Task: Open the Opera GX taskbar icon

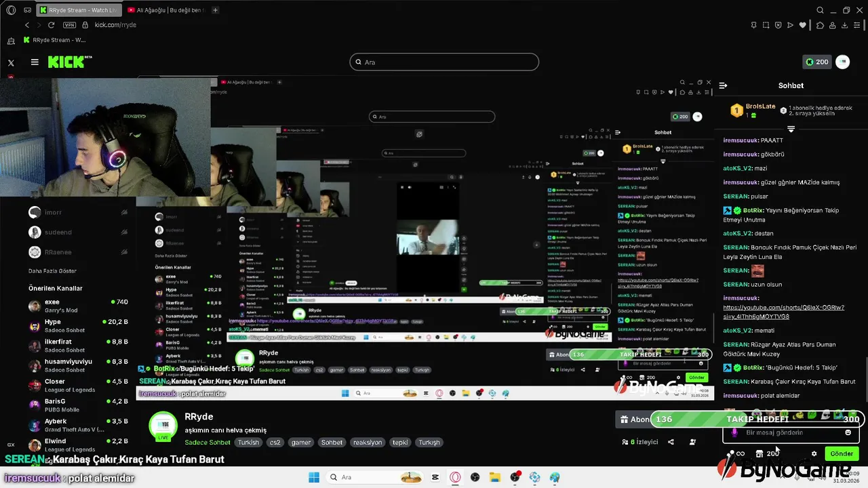Action: tap(456, 477)
